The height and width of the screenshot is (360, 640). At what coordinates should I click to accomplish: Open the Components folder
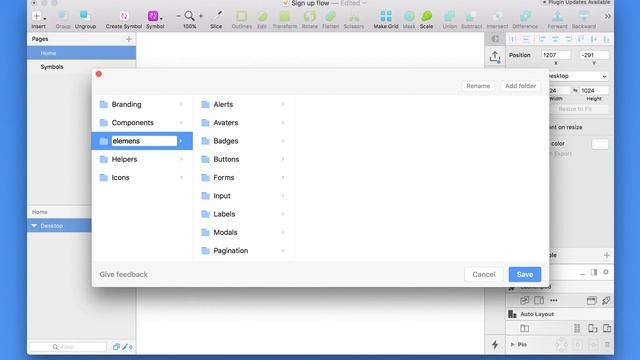point(142,123)
